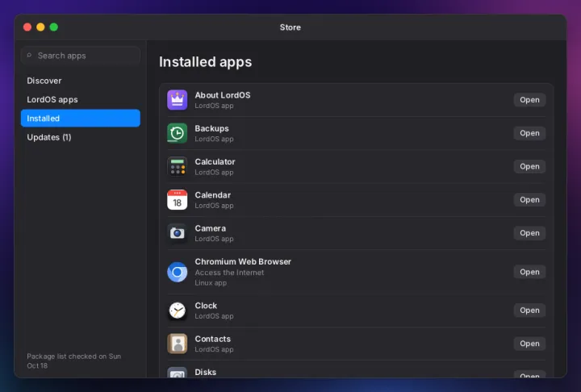The image size is (581, 392).
Task: Open the Contacts app
Action: point(529,344)
